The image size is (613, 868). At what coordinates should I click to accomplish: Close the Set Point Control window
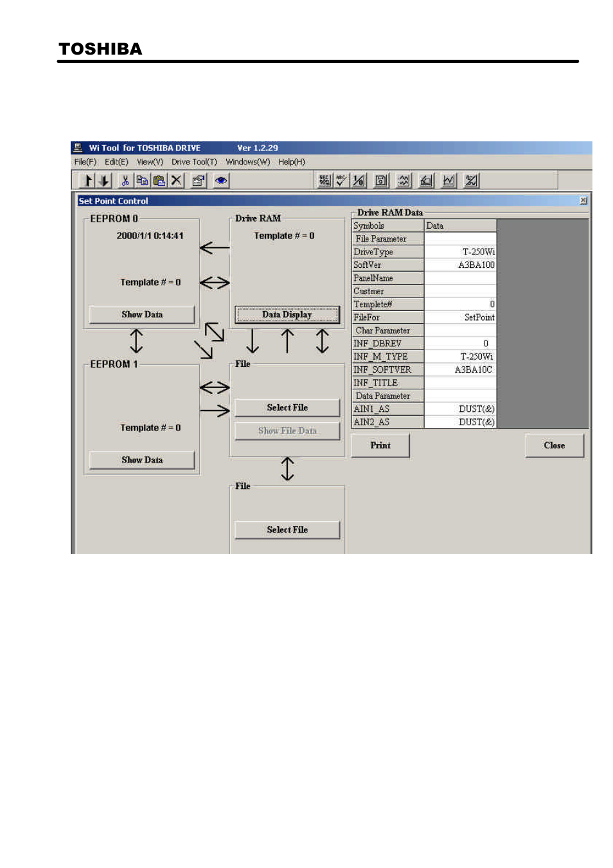click(583, 200)
